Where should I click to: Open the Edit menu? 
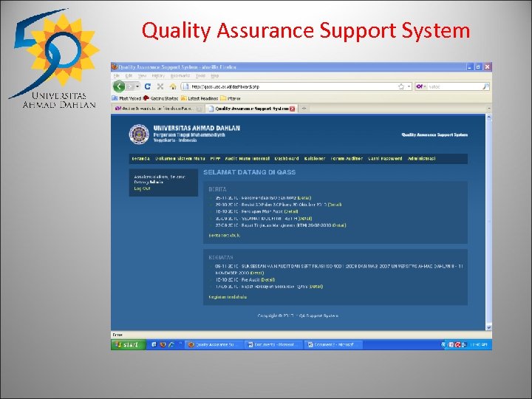pos(129,75)
